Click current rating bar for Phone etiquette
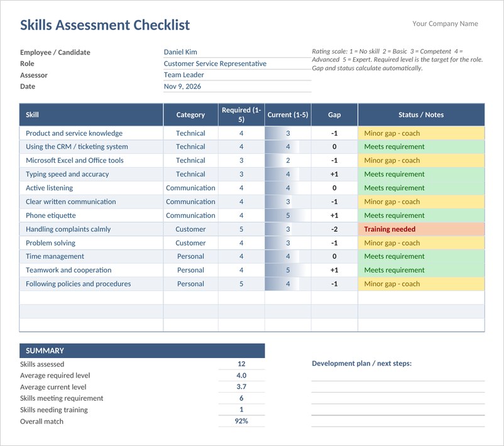 tap(288, 215)
